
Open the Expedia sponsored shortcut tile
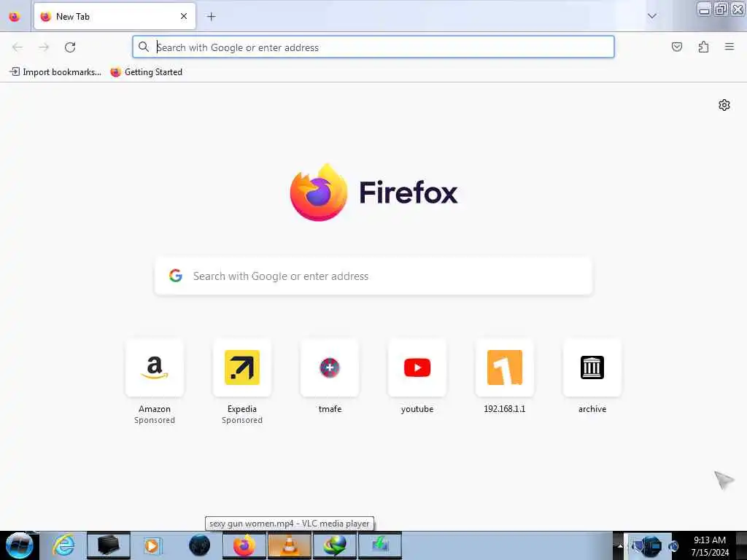[242, 367]
